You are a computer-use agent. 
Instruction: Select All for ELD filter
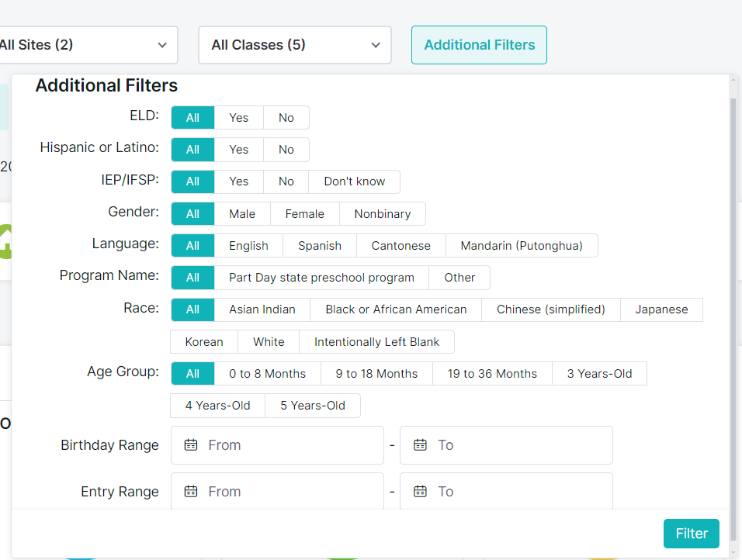192,117
